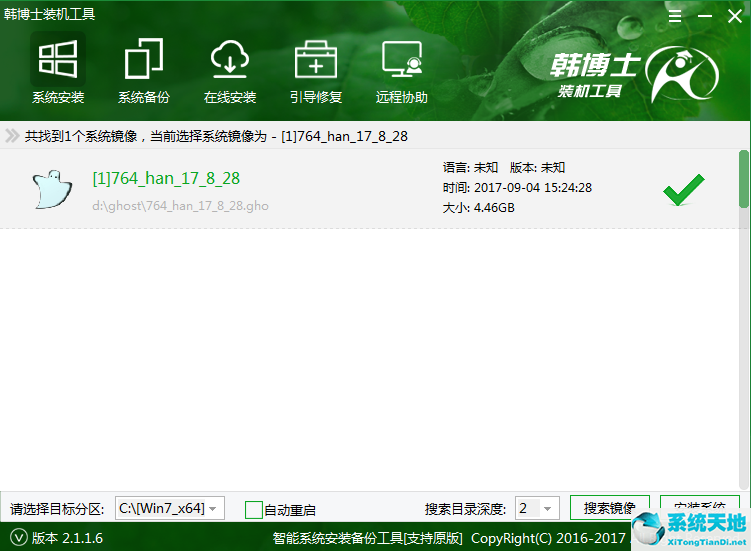Select the [1]764_han_17_8_28 image entry title
The width and height of the screenshot is (751, 551).
pos(166,178)
